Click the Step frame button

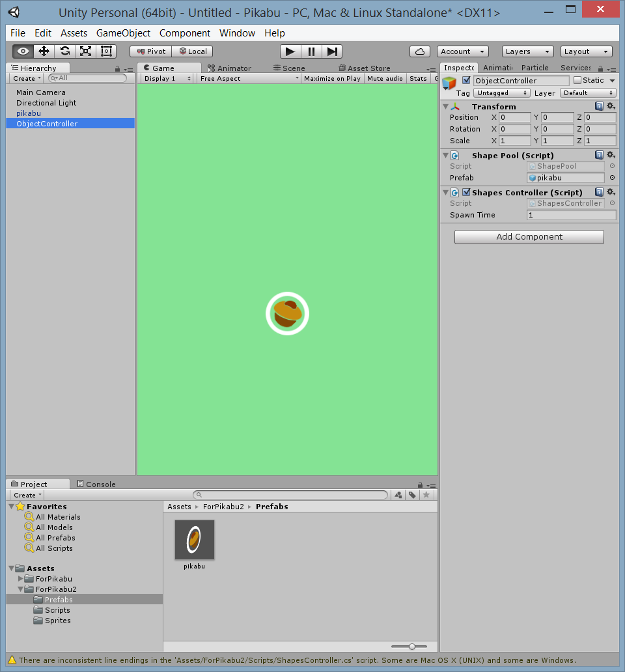pos(333,51)
